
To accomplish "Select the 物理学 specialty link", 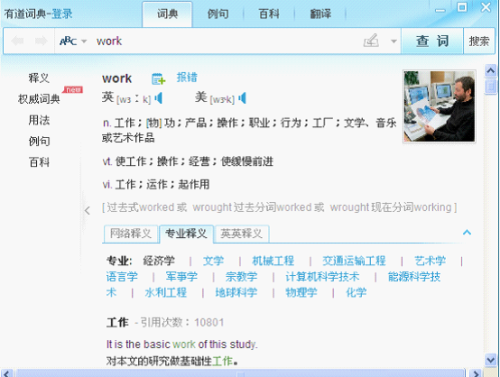I will click(x=301, y=293).
